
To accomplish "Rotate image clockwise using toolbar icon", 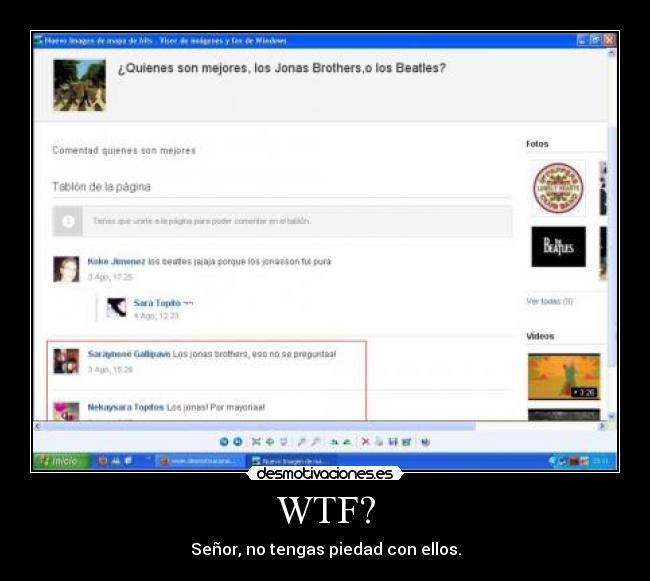I will 334,442.
